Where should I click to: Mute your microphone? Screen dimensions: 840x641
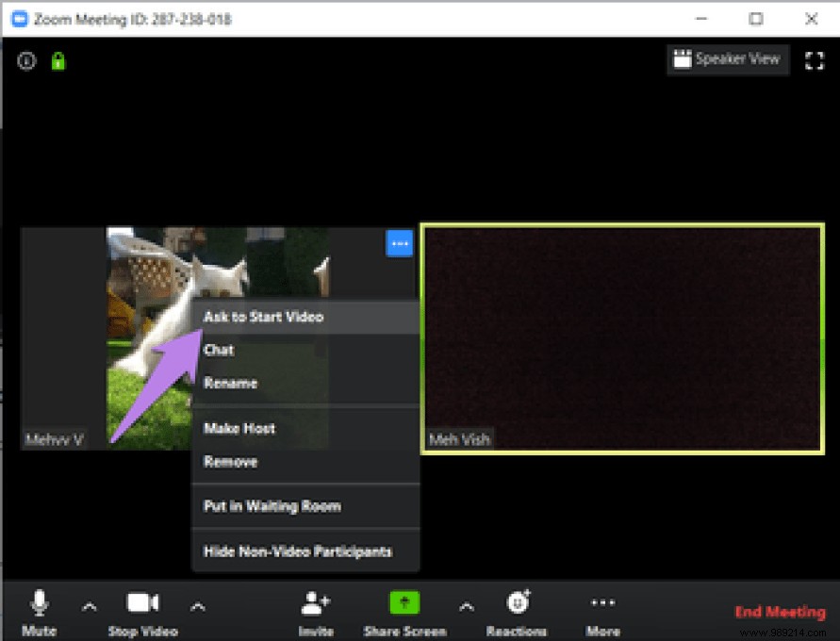point(39,601)
